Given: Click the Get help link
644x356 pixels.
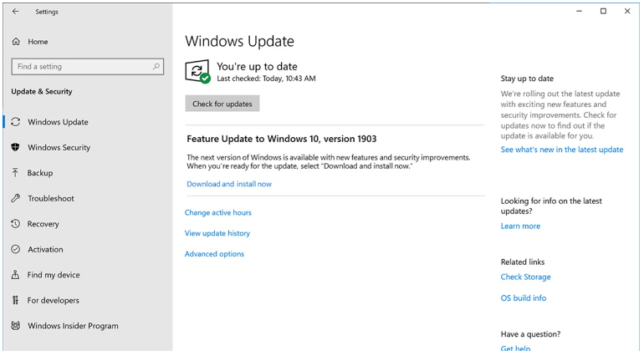Looking at the screenshot, I should tap(515, 348).
